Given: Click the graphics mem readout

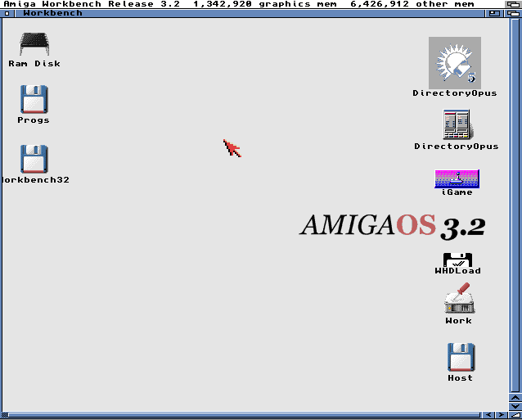Looking at the screenshot, I should pyautogui.click(x=265, y=4).
